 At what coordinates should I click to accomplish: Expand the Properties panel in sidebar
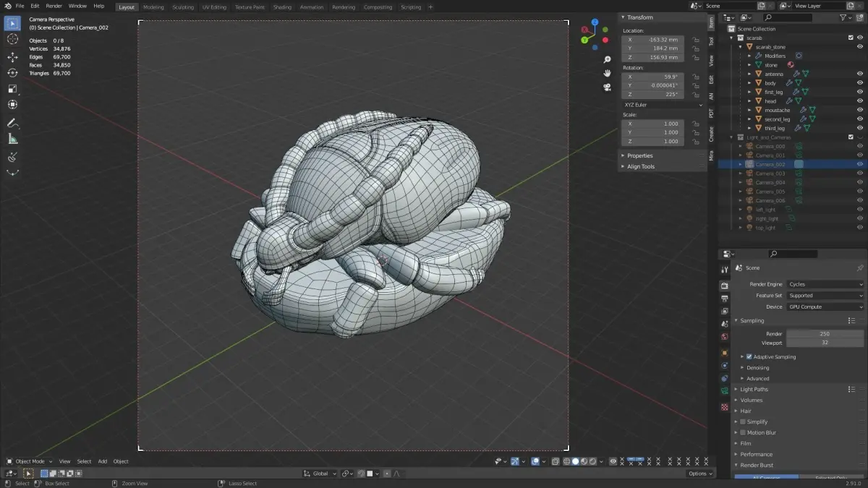639,155
